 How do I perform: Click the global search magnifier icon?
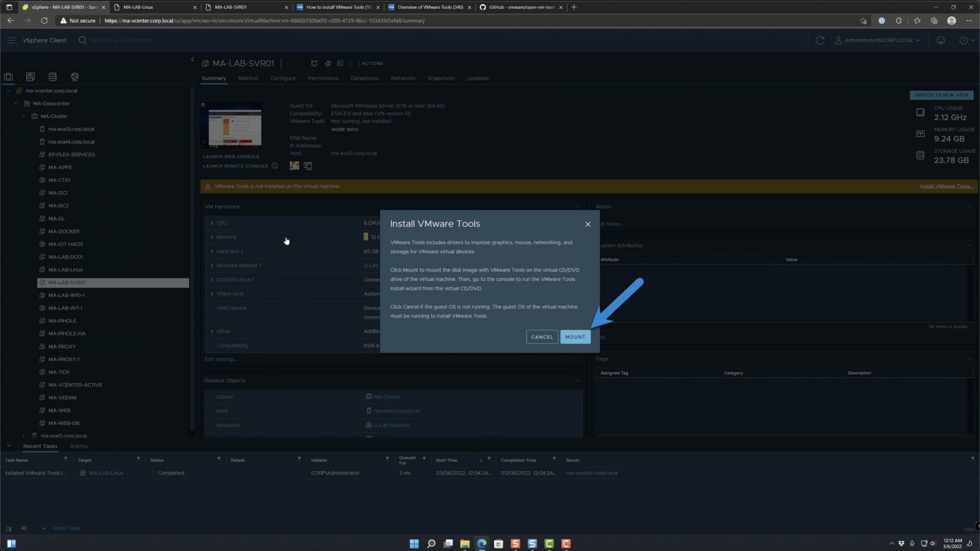[x=82, y=40]
